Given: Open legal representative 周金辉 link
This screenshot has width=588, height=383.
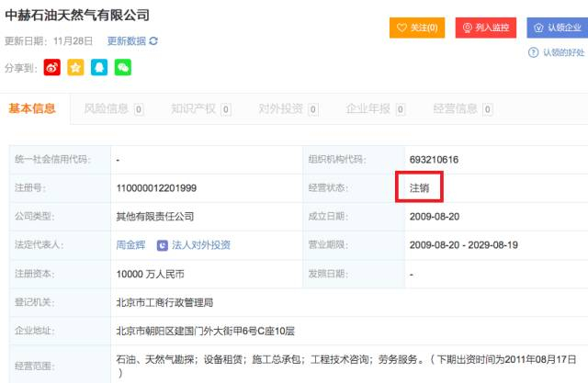Looking at the screenshot, I should pyautogui.click(x=130, y=245).
